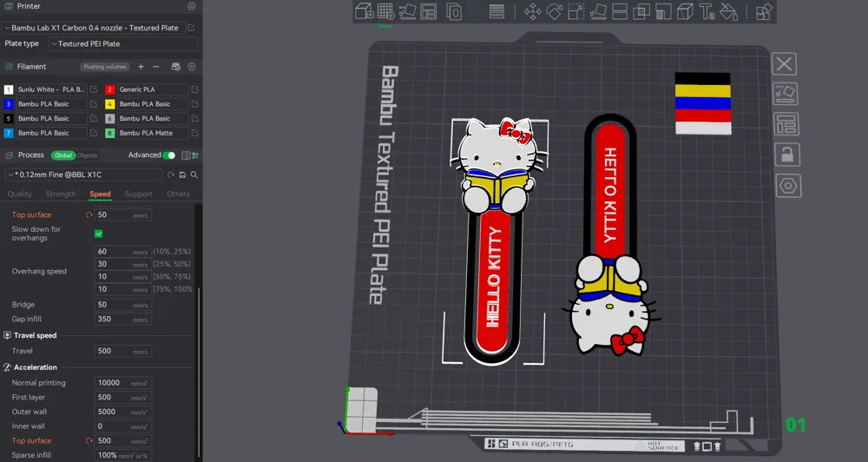Select the Rotate tool
Screen dimensions: 868x462
554,11
